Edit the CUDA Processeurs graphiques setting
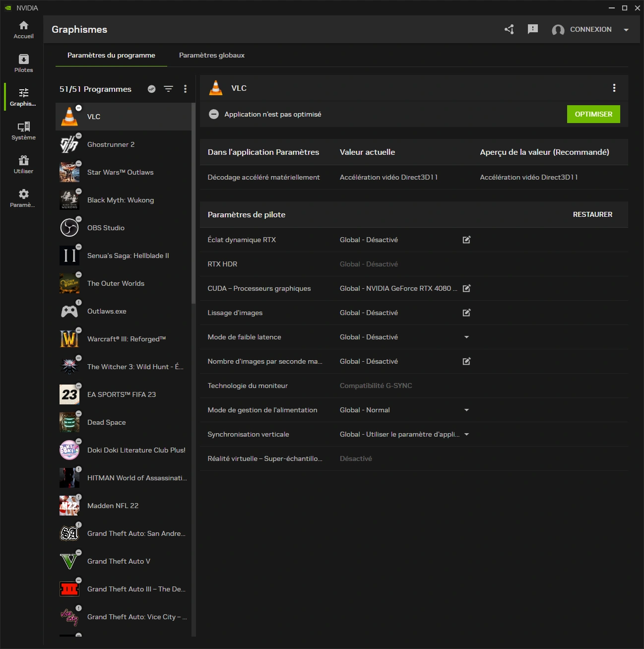644x649 pixels. tap(466, 288)
